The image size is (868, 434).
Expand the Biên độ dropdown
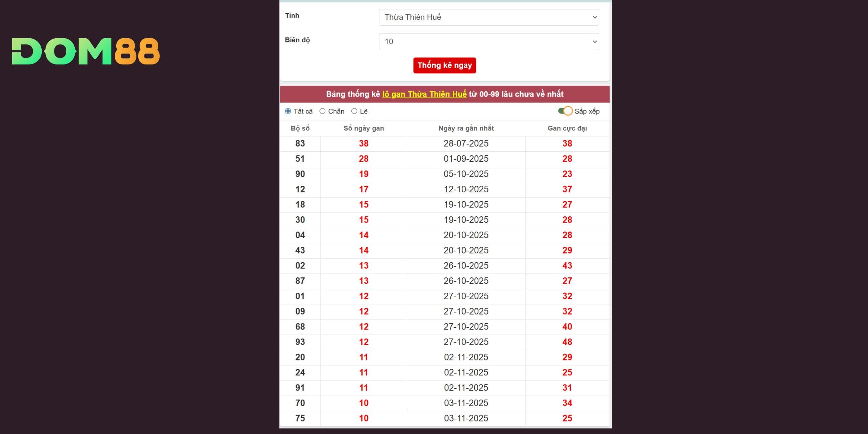tap(489, 42)
